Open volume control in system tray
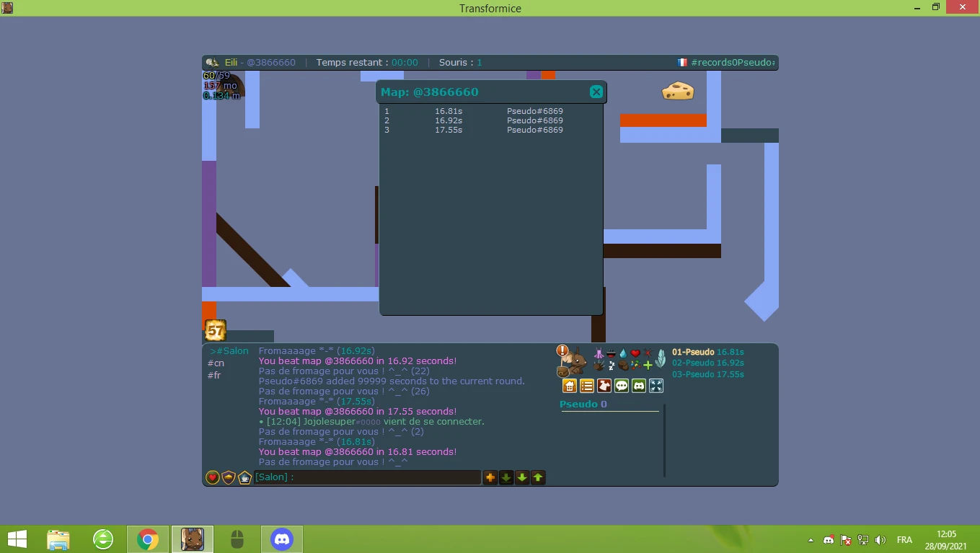 (x=880, y=540)
